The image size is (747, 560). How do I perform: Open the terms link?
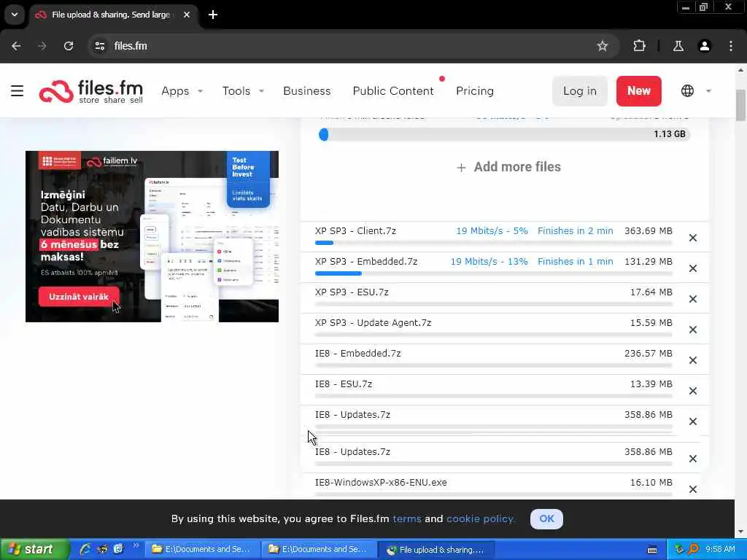pyautogui.click(x=407, y=518)
